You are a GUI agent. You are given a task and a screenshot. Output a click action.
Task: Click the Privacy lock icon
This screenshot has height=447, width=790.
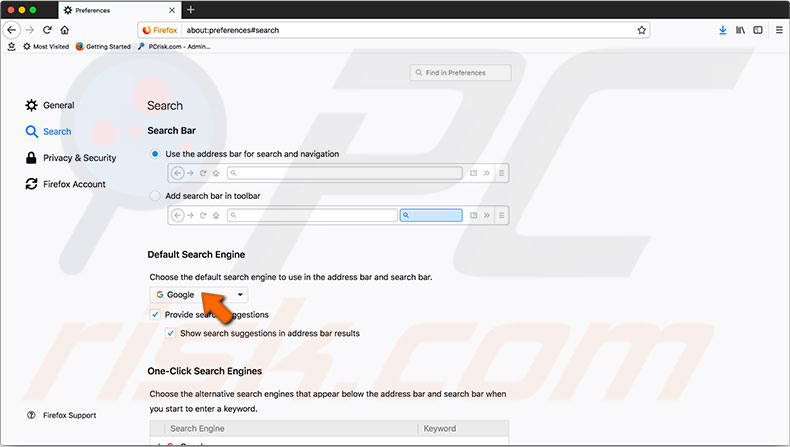(x=31, y=158)
